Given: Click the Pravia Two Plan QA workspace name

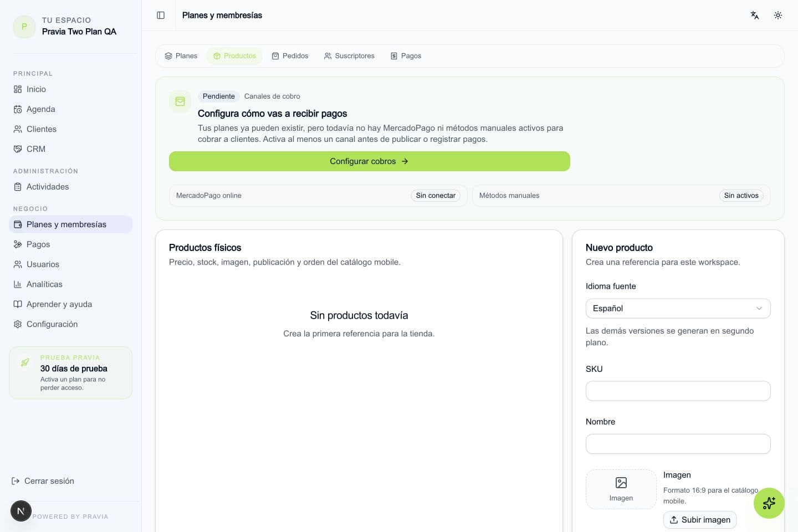Looking at the screenshot, I should 79,32.
